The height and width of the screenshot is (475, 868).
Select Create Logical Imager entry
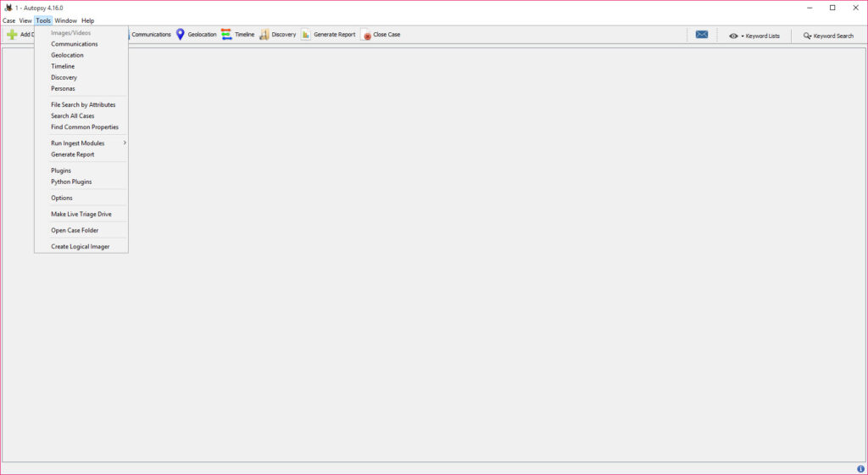coord(81,246)
